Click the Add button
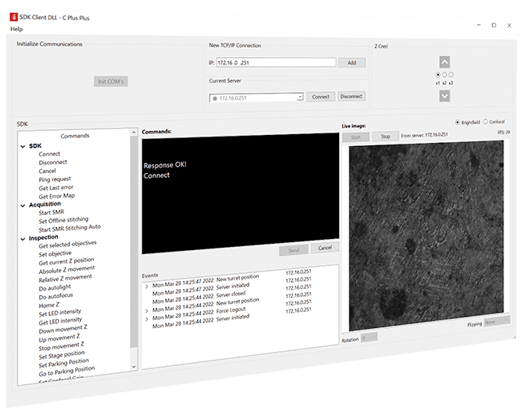The image size is (528, 420). [x=352, y=63]
